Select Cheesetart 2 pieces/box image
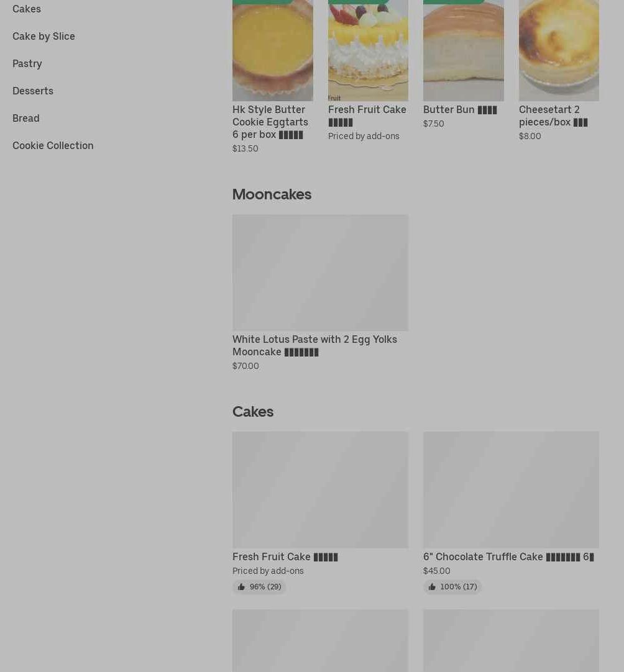 (x=559, y=50)
